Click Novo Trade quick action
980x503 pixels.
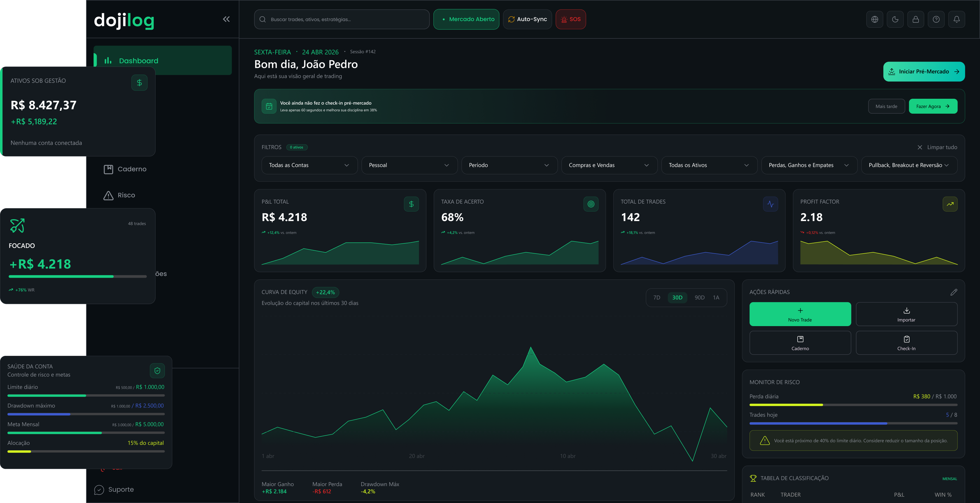point(800,314)
